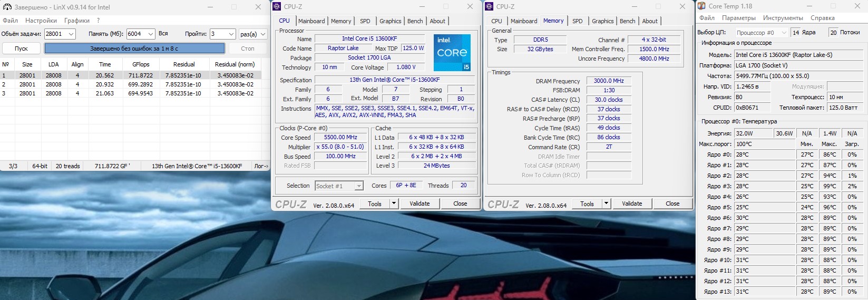Open Bench tab in first CPU-Z window
Image resolution: width=868 pixels, height=300 pixels.
415,21
